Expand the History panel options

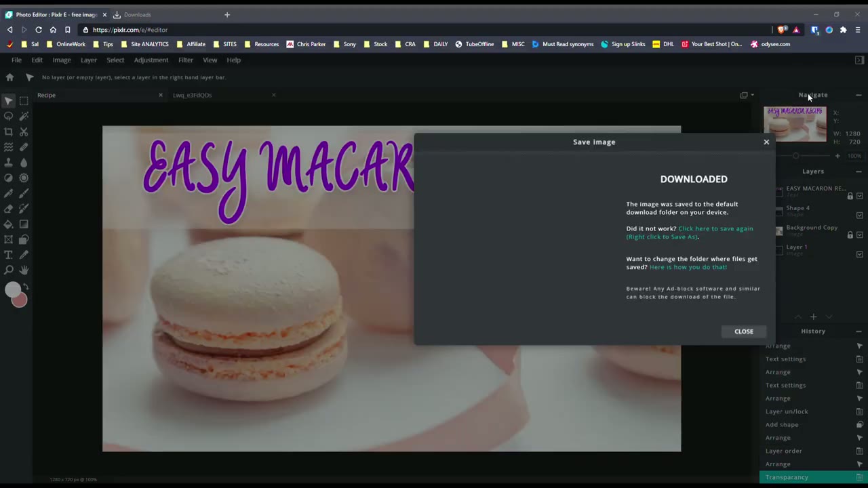coord(859,331)
